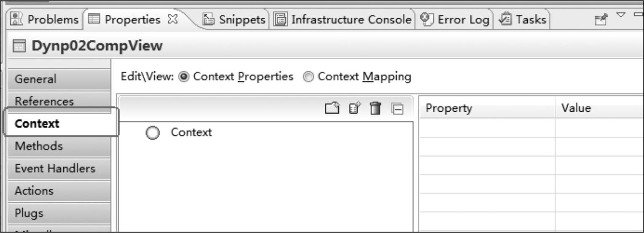Select the Context Mapping radio button
This screenshot has width=644, height=233.
click(x=309, y=77)
